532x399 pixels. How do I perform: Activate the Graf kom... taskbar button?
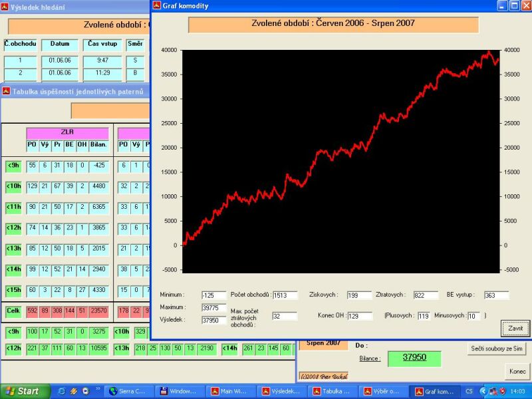click(x=435, y=391)
